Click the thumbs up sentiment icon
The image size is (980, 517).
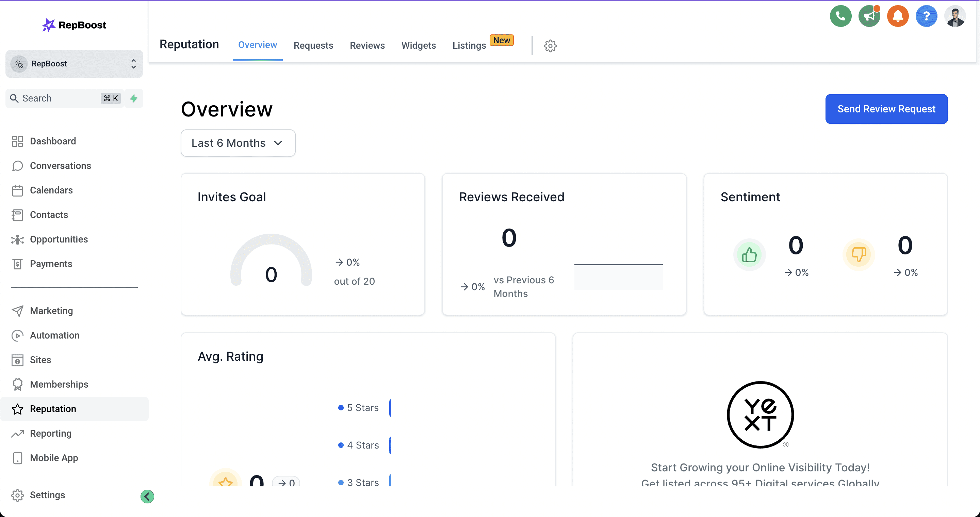coord(749,255)
